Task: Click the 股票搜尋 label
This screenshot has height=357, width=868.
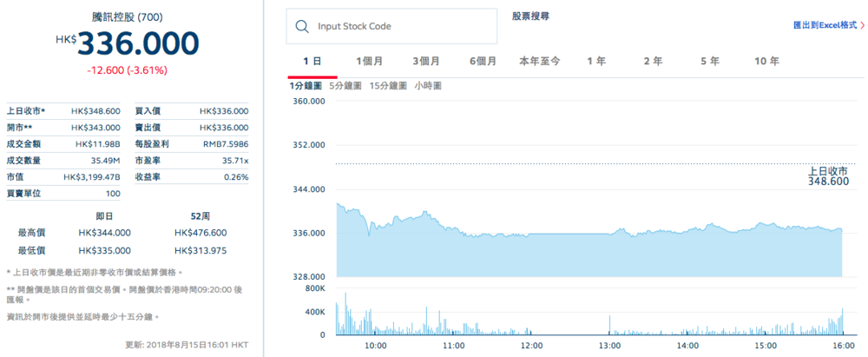Action: [x=530, y=17]
